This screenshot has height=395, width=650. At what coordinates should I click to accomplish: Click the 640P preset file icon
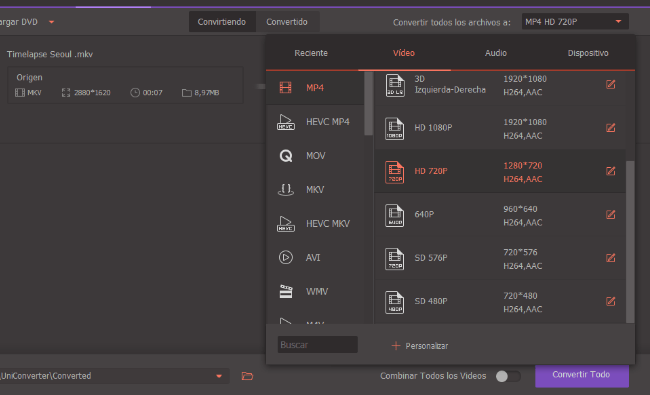pyautogui.click(x=394, y=216)
